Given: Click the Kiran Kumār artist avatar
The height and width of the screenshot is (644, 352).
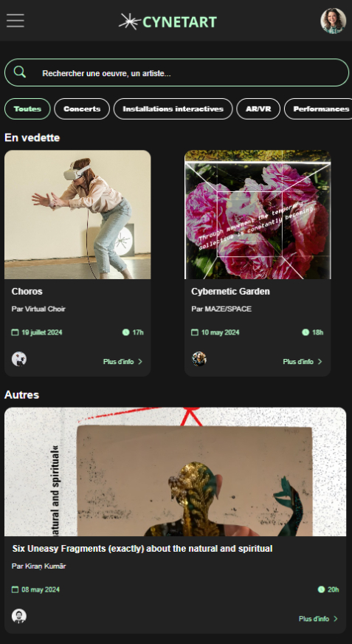Looking at the screenshot, I should tap(19, 616).
